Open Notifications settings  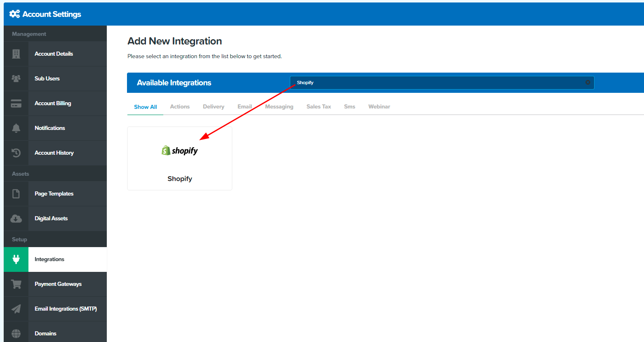coord(55,128)
